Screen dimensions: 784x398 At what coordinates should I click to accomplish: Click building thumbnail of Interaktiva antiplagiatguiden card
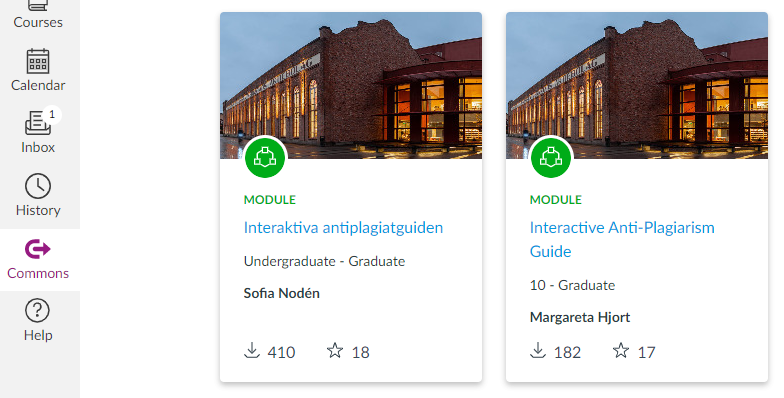351,86
